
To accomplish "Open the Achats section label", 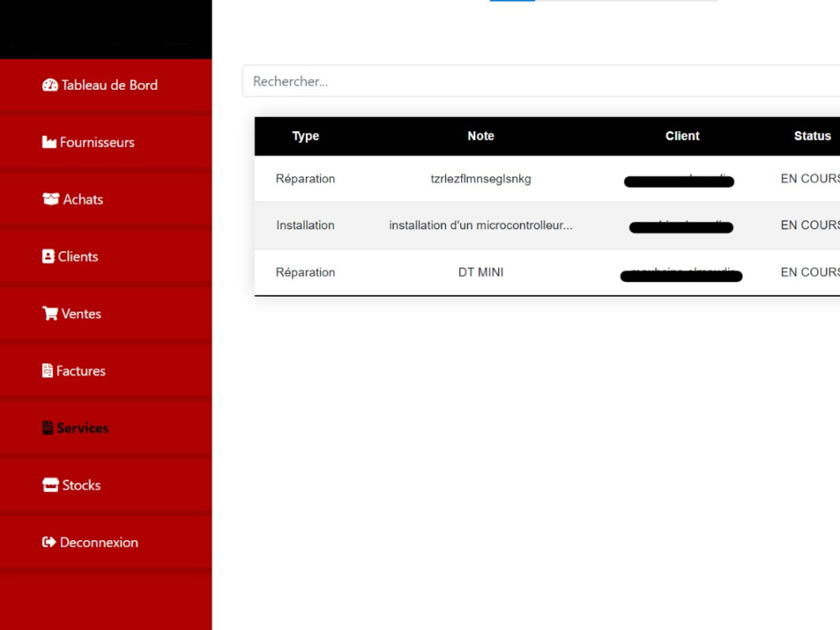I will pos(83,199).
